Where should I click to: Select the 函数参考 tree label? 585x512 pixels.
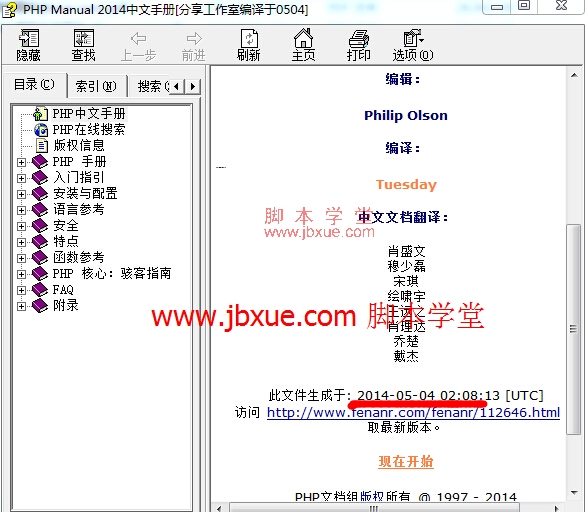click(x=79, y=258)
